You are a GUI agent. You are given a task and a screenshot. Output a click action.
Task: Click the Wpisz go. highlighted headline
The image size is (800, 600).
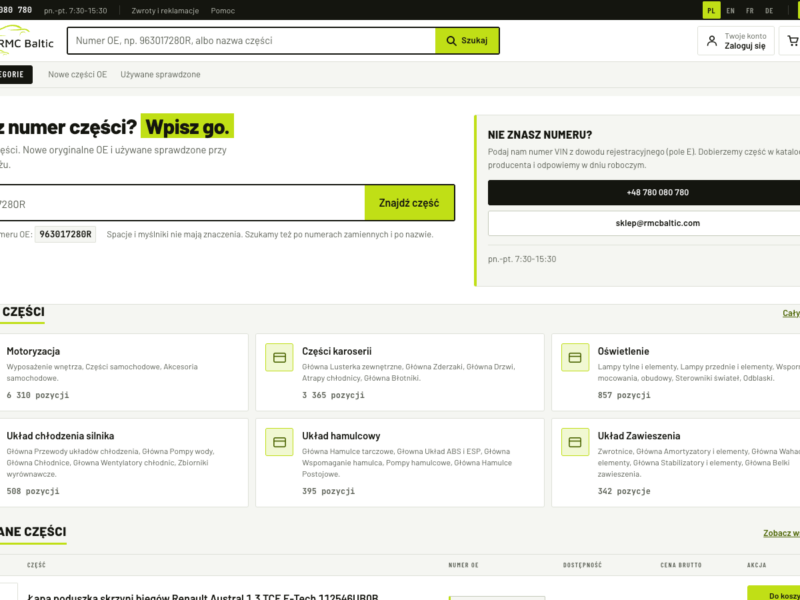tap(187, 126)
